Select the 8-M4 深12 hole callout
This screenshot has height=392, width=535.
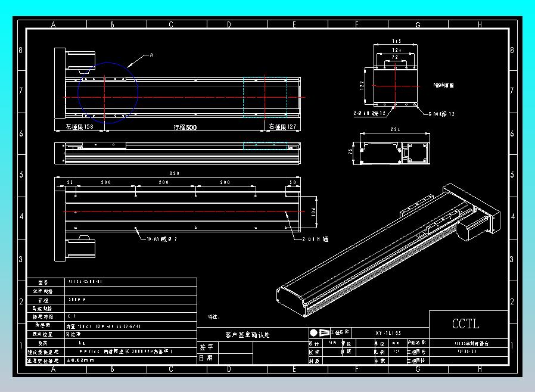point(441,114)
